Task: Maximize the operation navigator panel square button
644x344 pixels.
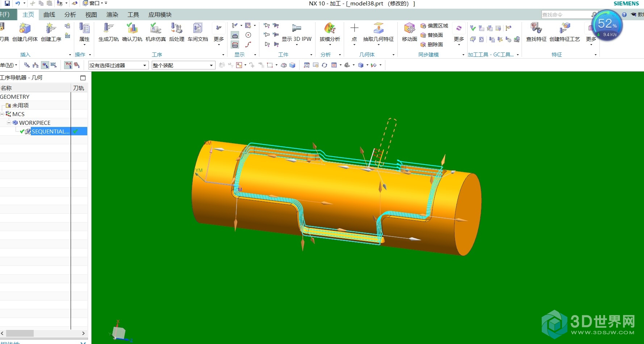Action: click(83, 78)
